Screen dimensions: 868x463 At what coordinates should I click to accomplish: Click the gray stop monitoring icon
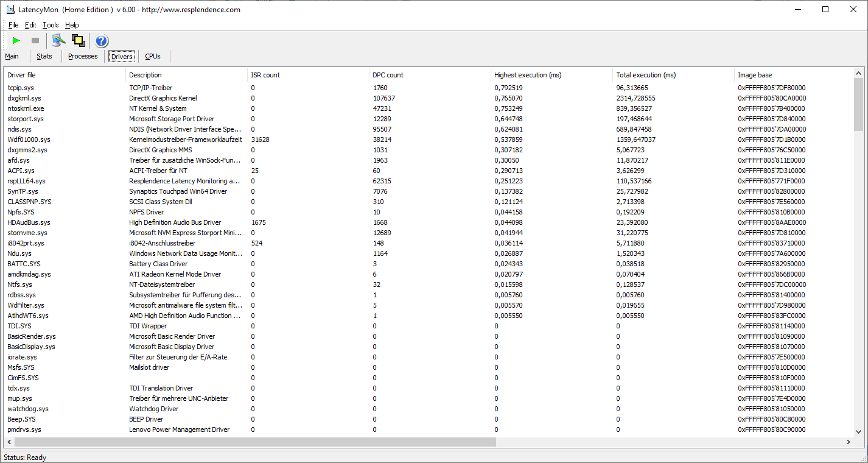[x=35, y=41]
